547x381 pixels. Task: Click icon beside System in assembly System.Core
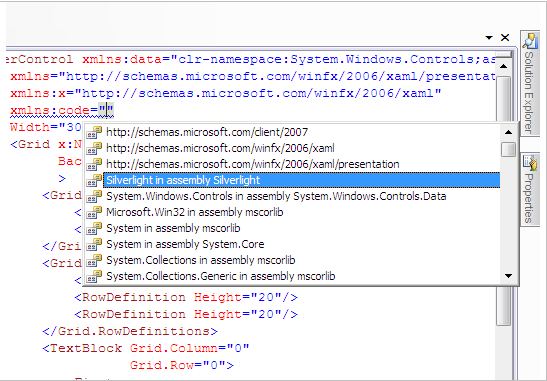coord(94,244)
